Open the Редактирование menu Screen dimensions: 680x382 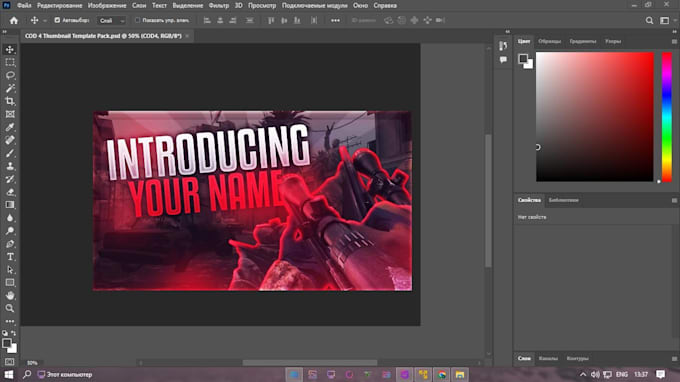pyautogui.click(x=59, y=6)
